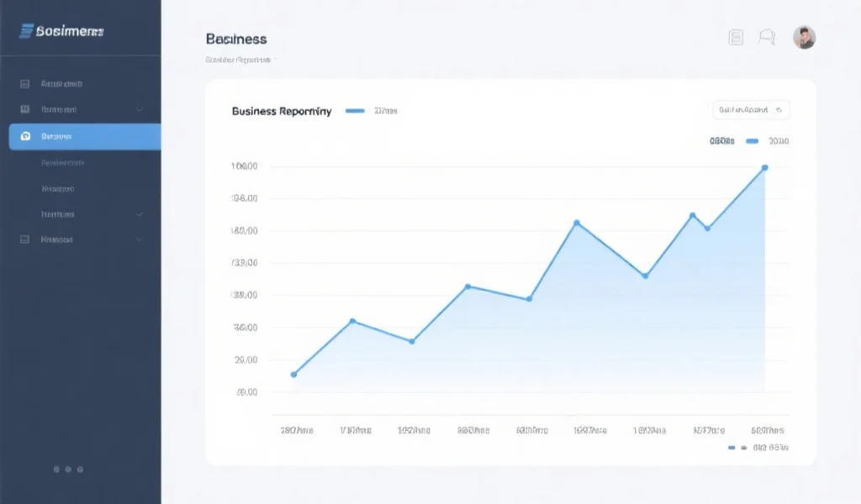Click the icon inside the highlighted blue sidebar item

point(25,136)
